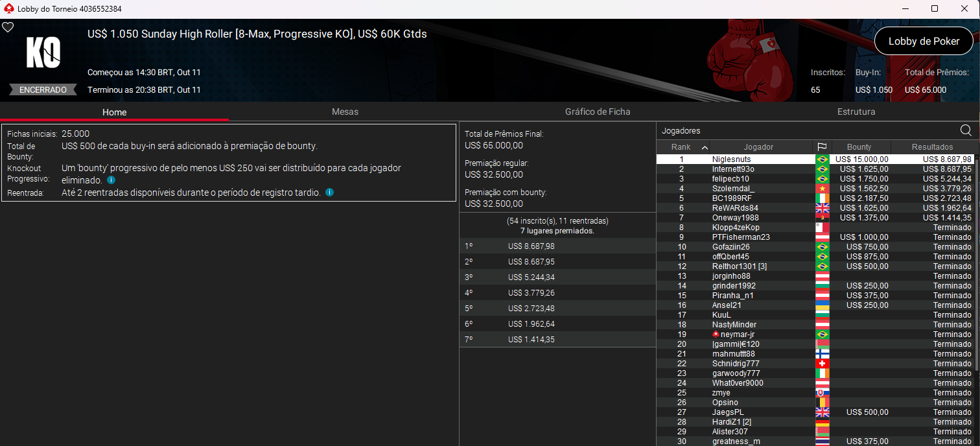Click the PokerStars logo in the title bar
This screenshot has width=980, height=446.
pyautogui.click(x=8, y=9)
